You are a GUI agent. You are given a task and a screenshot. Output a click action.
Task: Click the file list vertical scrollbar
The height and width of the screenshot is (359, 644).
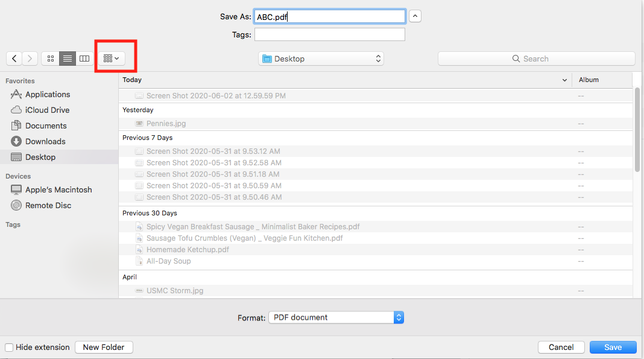click(x=637, y=129)
